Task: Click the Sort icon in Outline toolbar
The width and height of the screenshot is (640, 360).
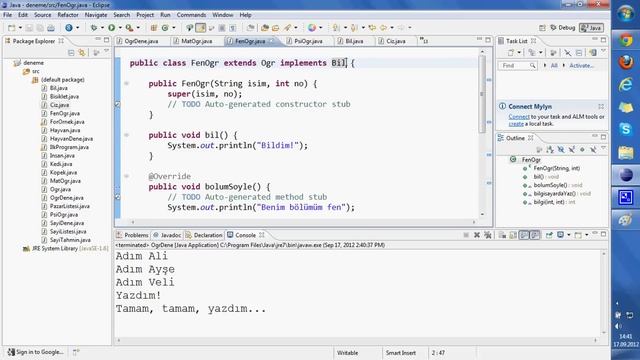Action: point(549,149)
